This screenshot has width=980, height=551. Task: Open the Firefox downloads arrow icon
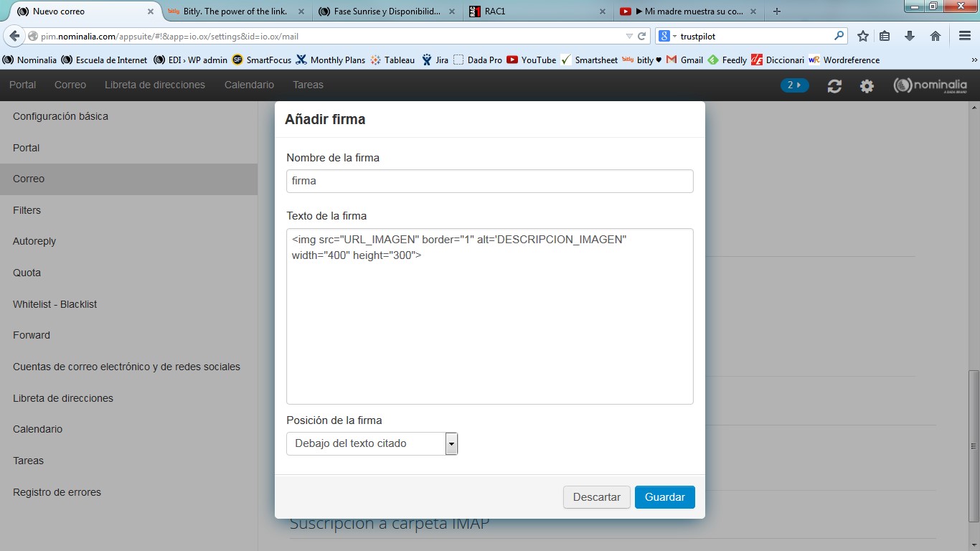(910, 36)
